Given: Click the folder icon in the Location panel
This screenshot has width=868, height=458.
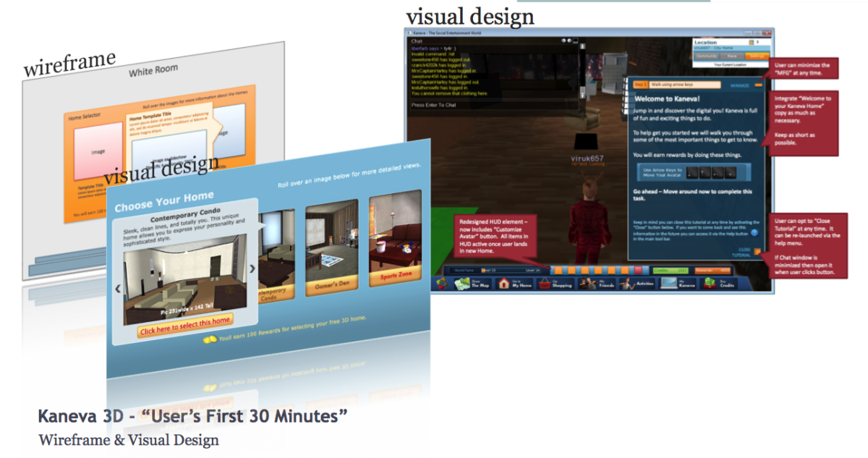Looking at the screenshot, I should click(752, 43).
